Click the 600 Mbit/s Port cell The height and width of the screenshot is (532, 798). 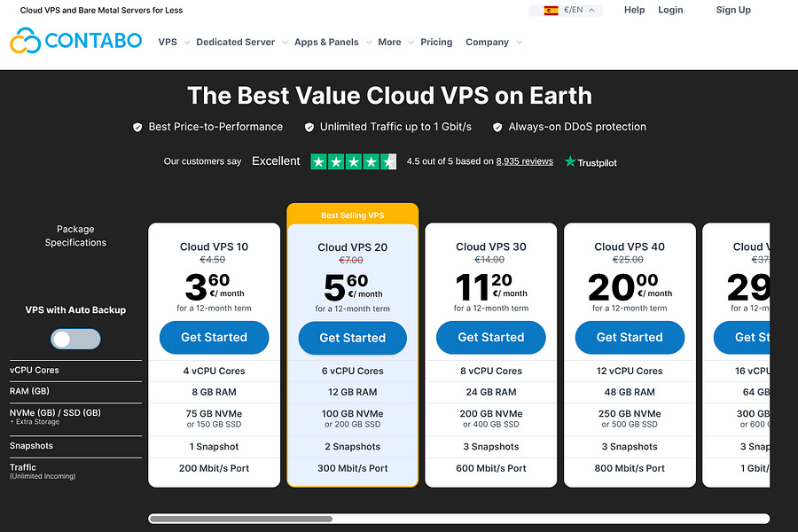pyautogui.click(x=491, y=468)
